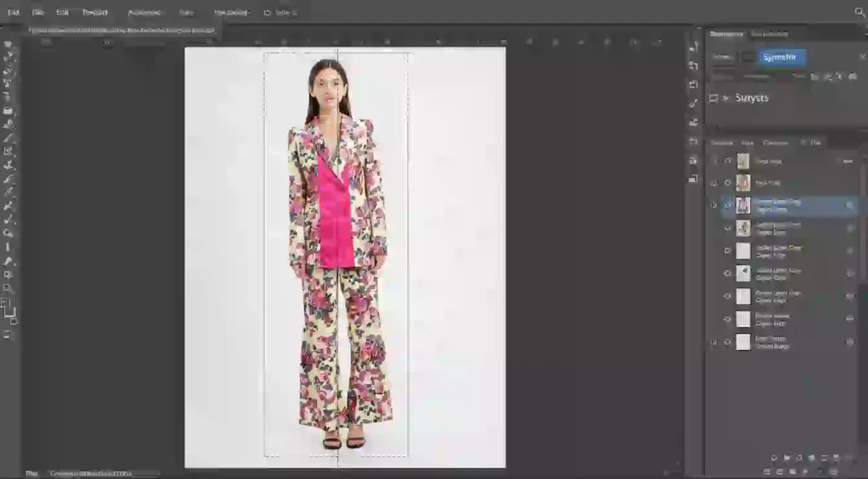Click the blue Symmetrir button
The image size is (868, 479).
[782, 57]
